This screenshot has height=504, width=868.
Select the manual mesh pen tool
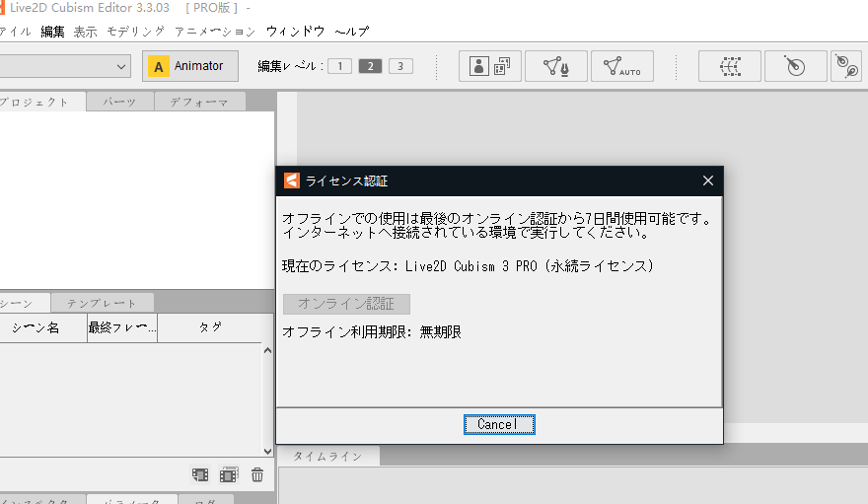[556, 66]
